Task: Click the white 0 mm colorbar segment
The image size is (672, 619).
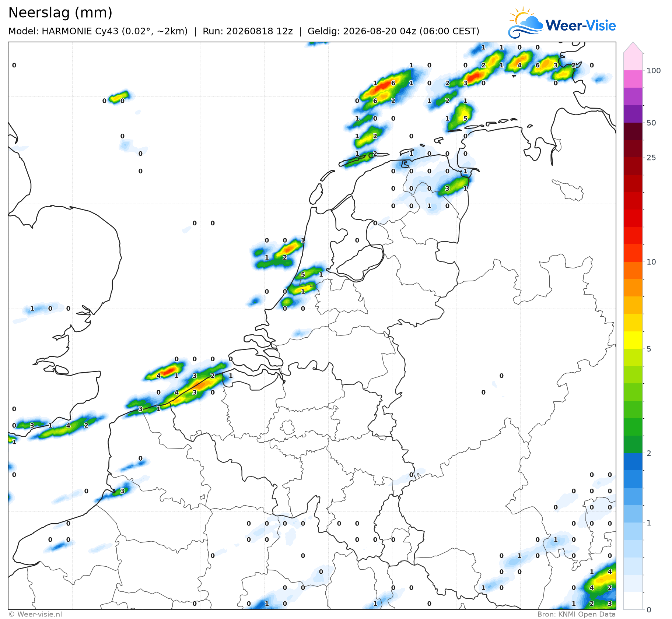Action: [633, 601]
